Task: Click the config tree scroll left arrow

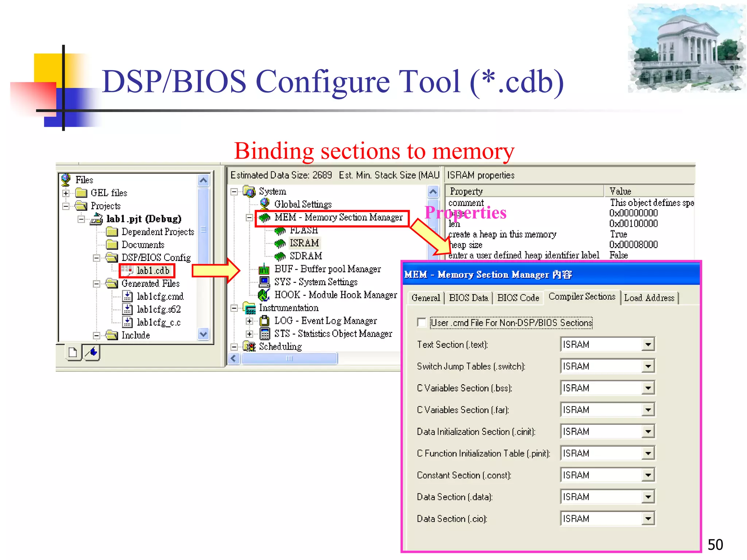Action: click(234, 358)
